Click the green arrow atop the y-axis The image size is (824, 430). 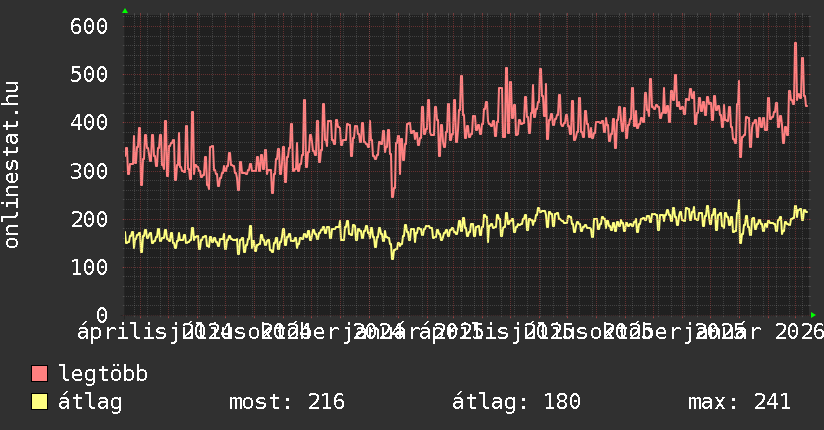(125, 11)
